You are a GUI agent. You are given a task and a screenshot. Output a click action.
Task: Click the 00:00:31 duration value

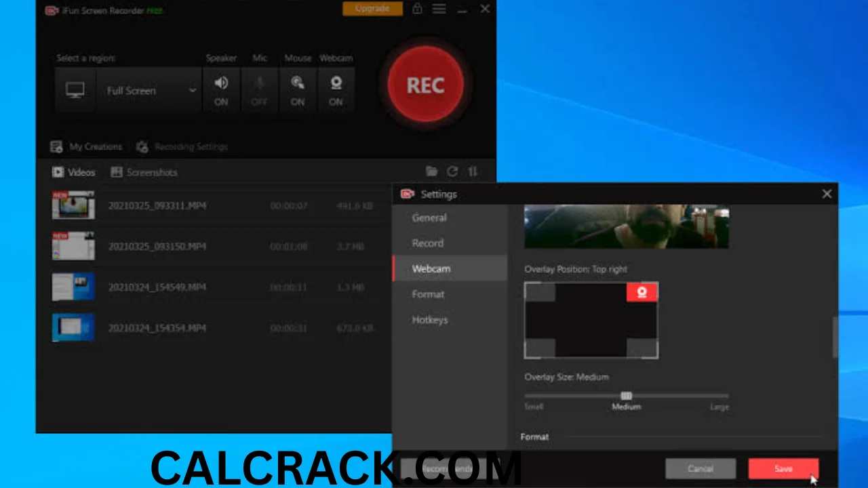288,328
